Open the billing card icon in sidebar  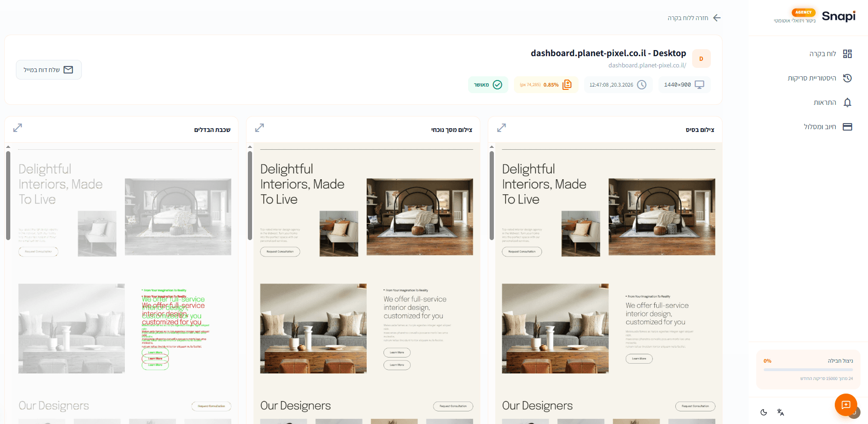[847, 127]
